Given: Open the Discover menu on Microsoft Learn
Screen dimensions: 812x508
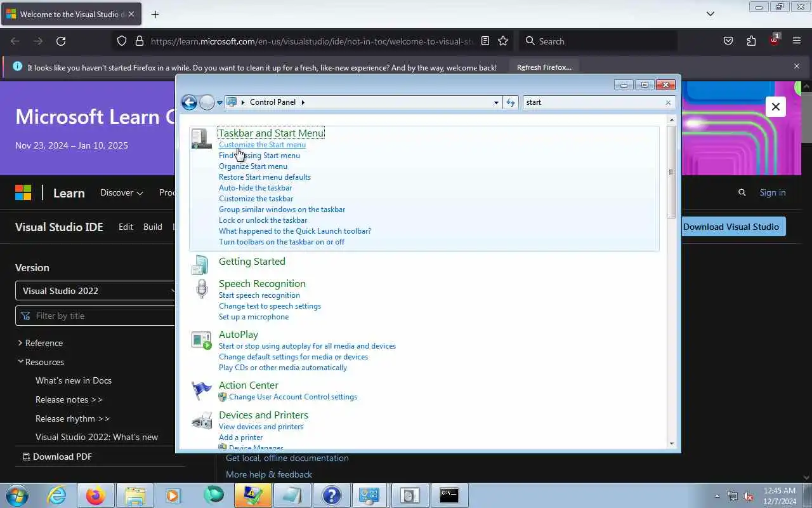Looking at the screenshot, I should point(122,193).
